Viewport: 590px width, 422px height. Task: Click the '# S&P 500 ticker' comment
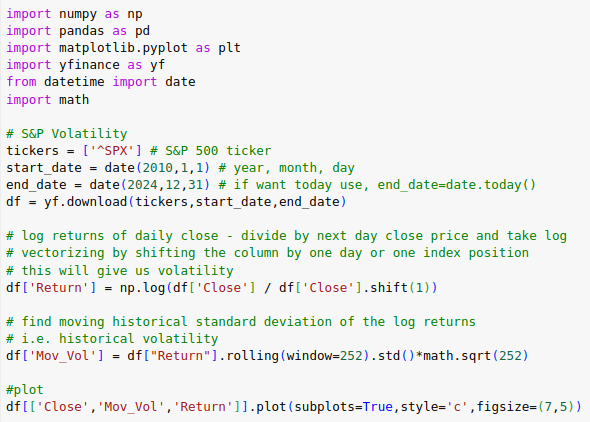click(210, 151)
